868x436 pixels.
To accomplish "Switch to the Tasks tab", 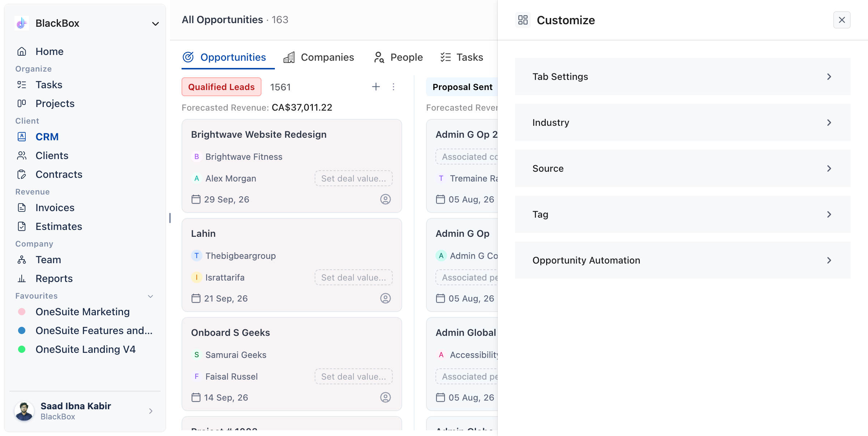I will pyautogui.click(x=462, y=57).
